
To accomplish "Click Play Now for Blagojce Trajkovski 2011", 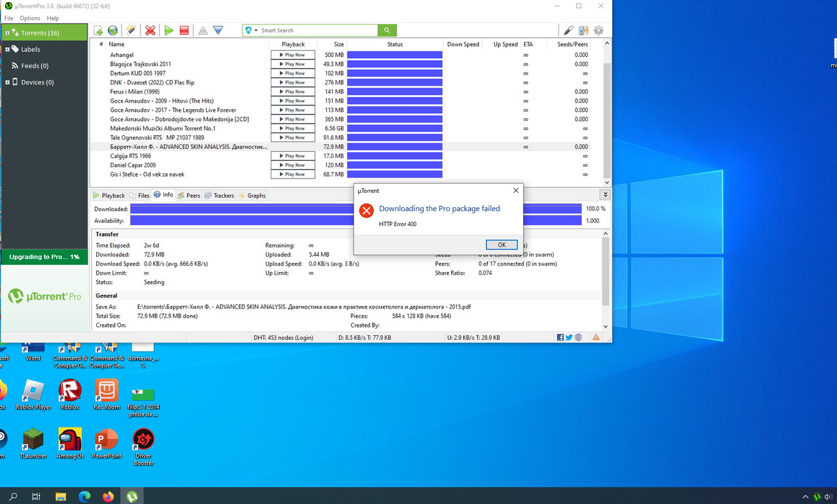I will [x=293, y=64].
